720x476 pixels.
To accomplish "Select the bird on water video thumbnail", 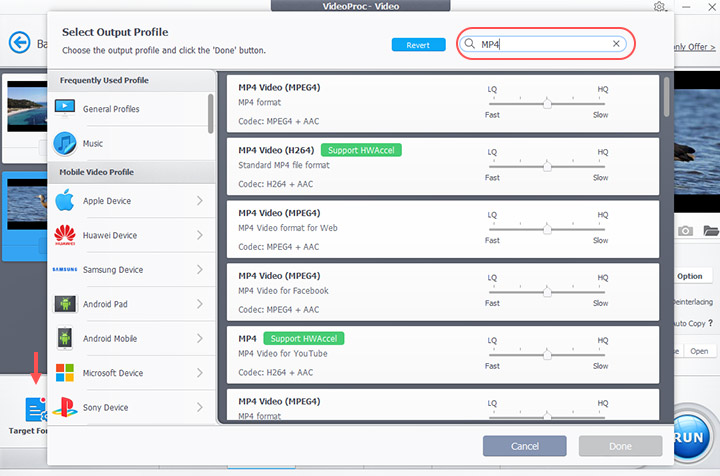I will 27,204.
